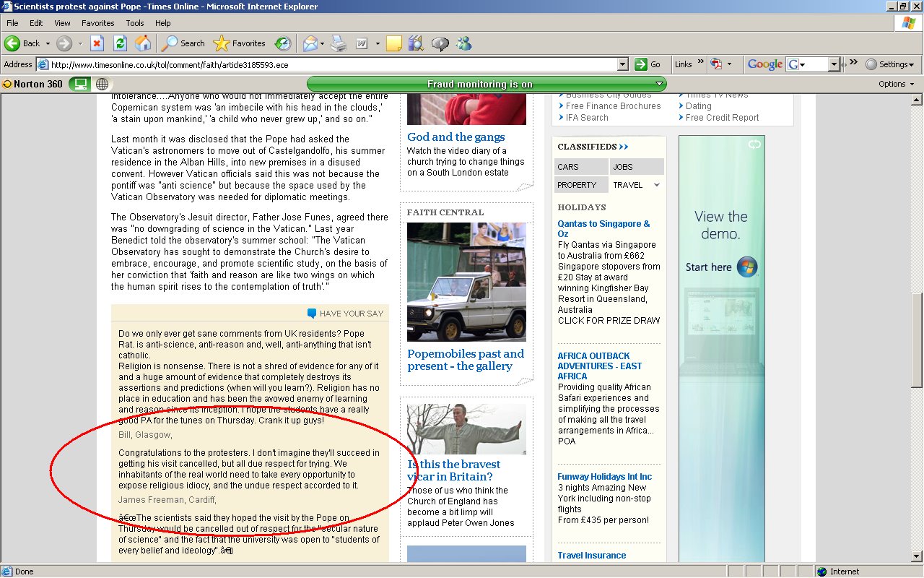Open the Help menu
This screenshot has height=578, width=924.
(x=163, y=23)
